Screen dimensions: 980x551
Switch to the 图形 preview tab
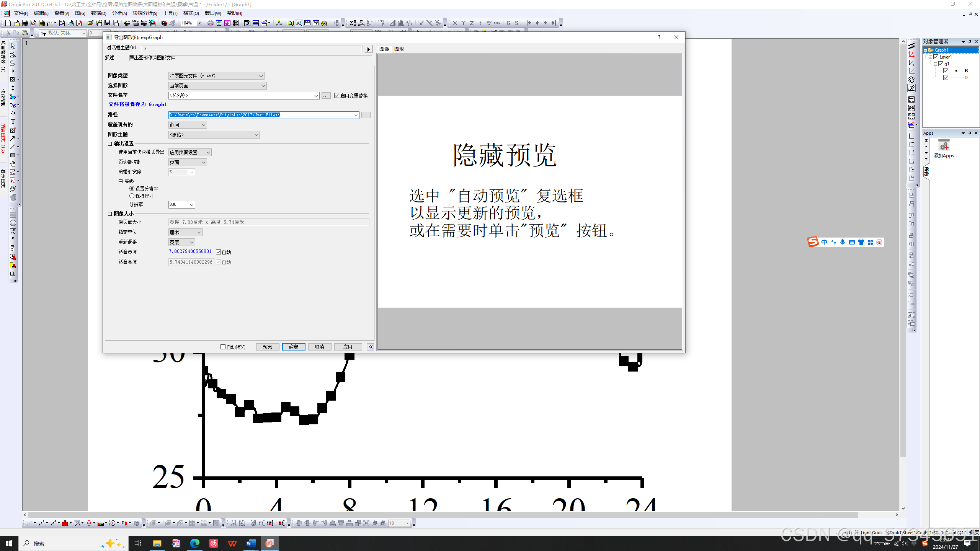399,49
